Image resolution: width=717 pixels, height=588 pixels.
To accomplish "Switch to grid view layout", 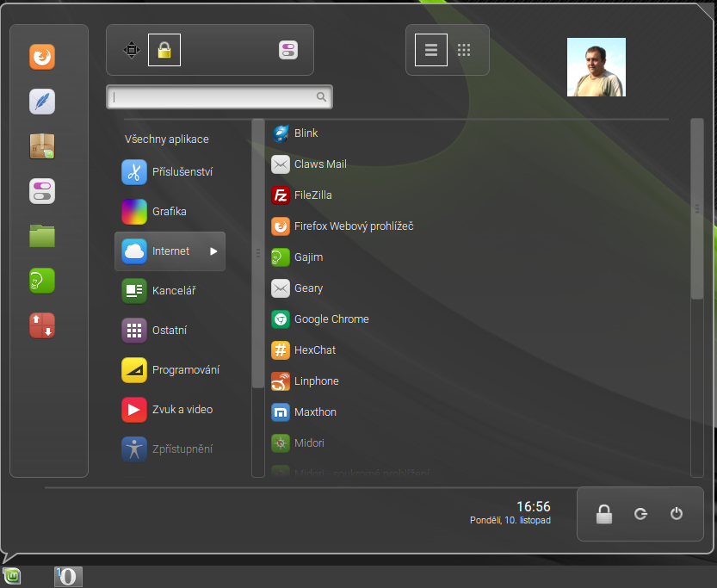I will pyautogui.click(x=464, y=50).
